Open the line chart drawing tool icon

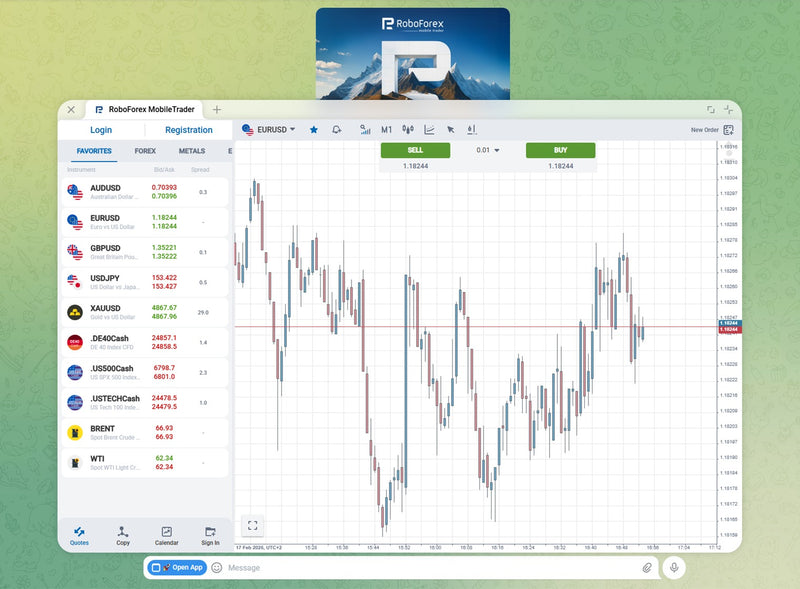(x=430, y=130)
